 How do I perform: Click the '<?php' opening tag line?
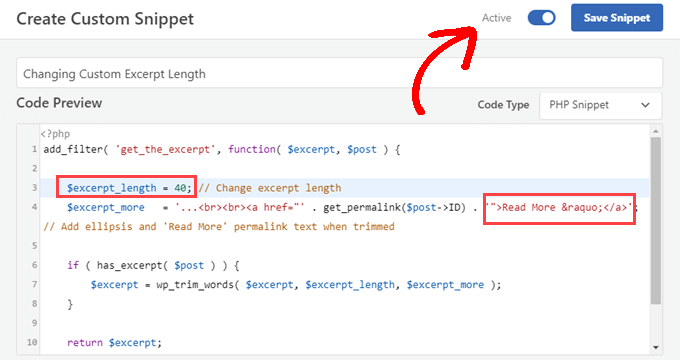[x=55, y=134]
